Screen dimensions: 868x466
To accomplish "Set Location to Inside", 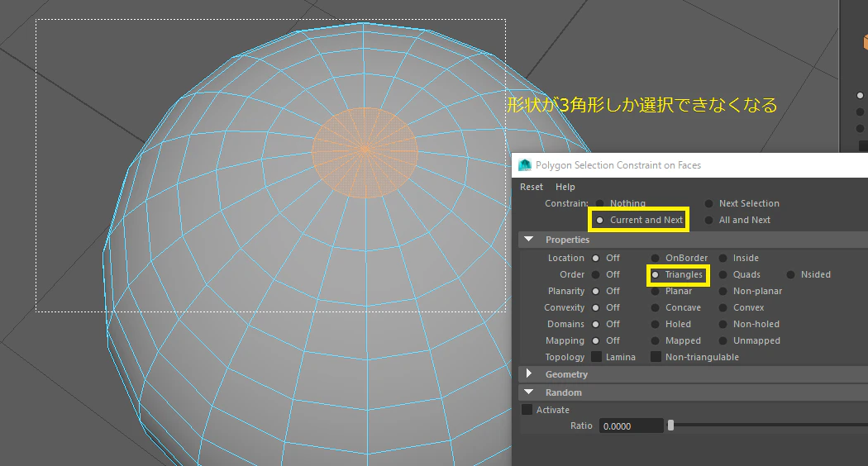I will (x=723, y=258).
